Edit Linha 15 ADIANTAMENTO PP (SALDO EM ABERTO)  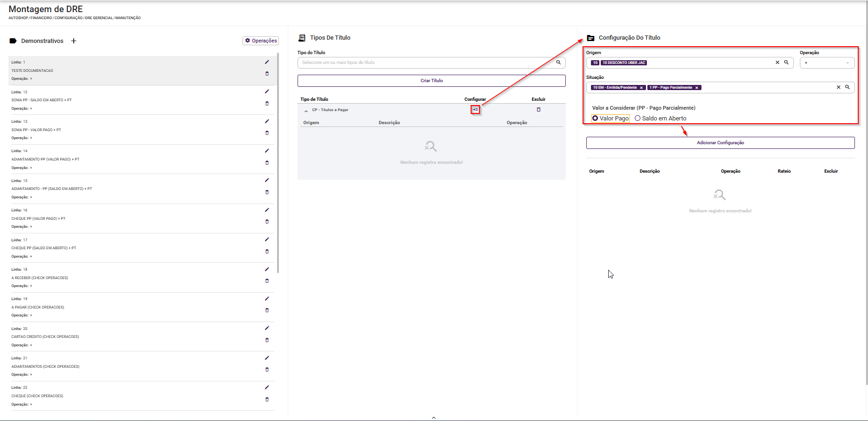pyautogui.click(x=267, y=180)
